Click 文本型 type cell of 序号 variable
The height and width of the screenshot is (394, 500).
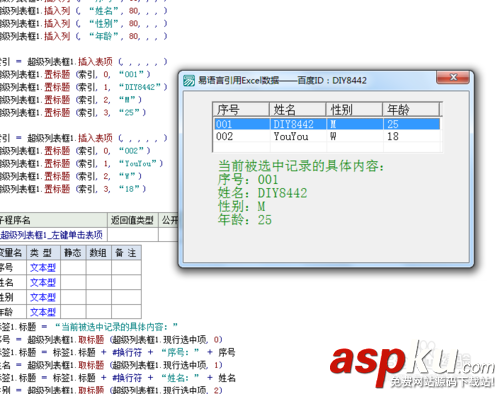coord(43,268)
